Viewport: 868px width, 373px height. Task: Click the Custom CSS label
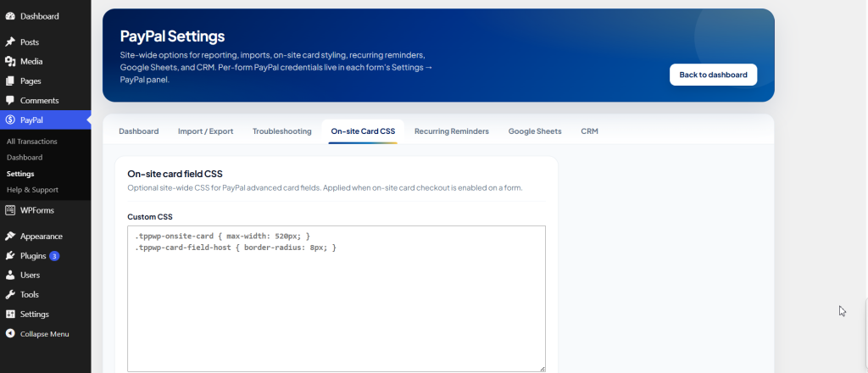click(x=150, y=217)
